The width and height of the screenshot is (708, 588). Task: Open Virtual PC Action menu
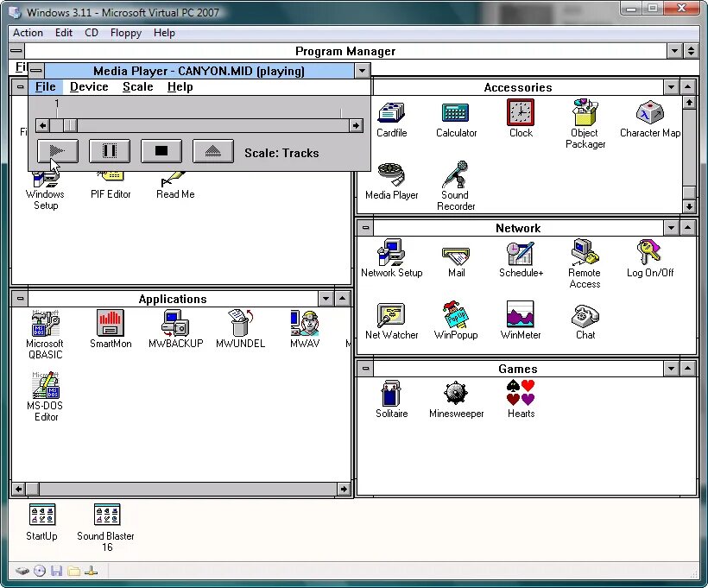(x=28, y=33)
